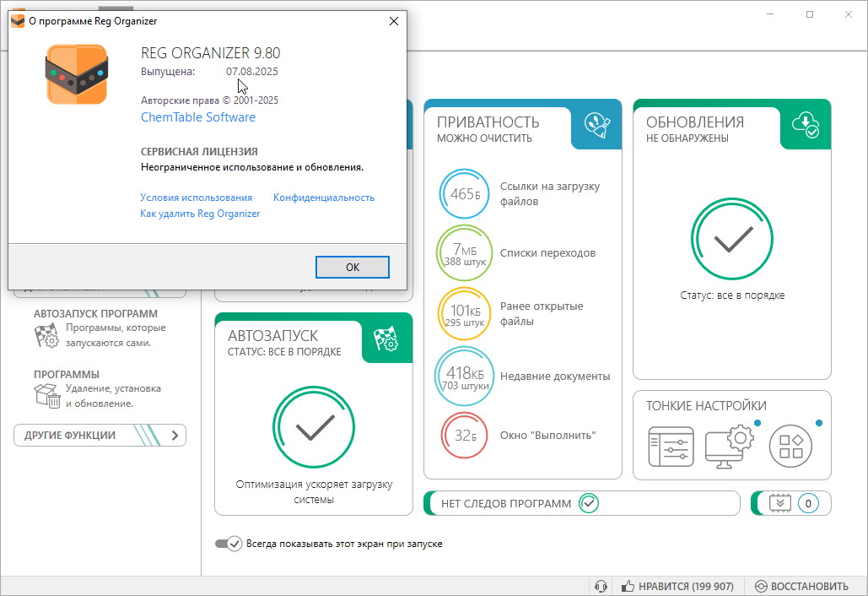This screenshot has height=596, width=868.
Task: Open АВТОЗАПУСК ПРОГРАММ sidebar section
Action: pyautogui.click(x=96, y=313)
